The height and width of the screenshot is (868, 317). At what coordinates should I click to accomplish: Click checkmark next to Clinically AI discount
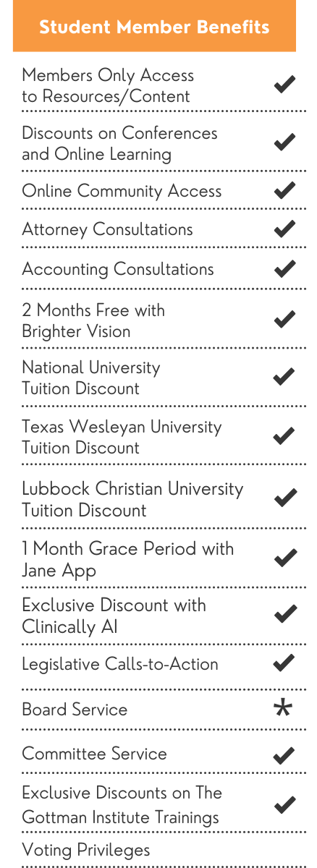coord(284,614)
